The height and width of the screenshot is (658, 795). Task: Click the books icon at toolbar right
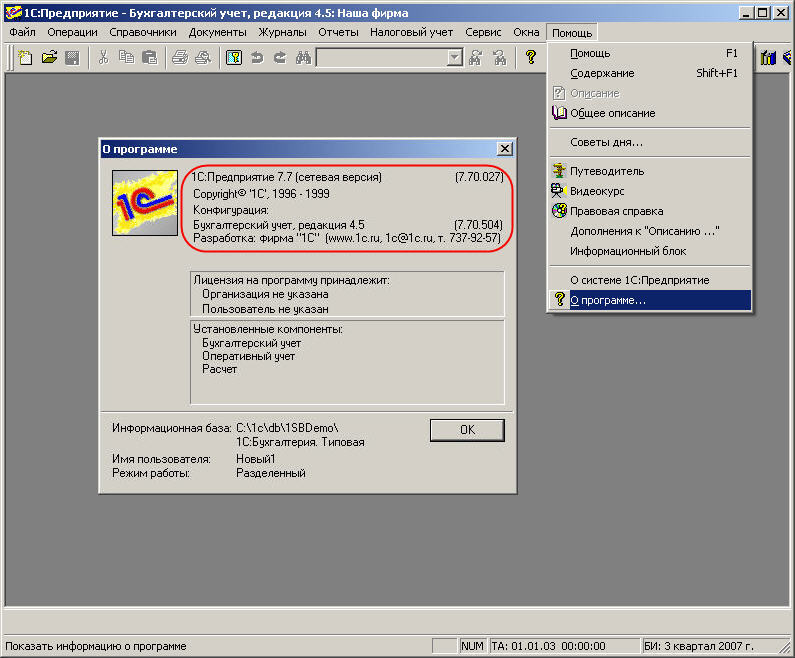point(768,57)
